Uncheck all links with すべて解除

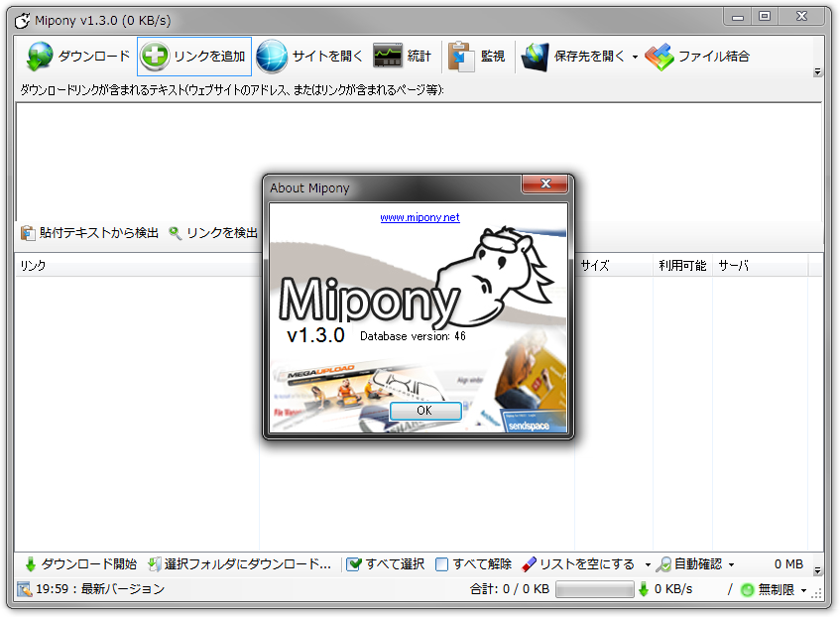click(473, 564)
